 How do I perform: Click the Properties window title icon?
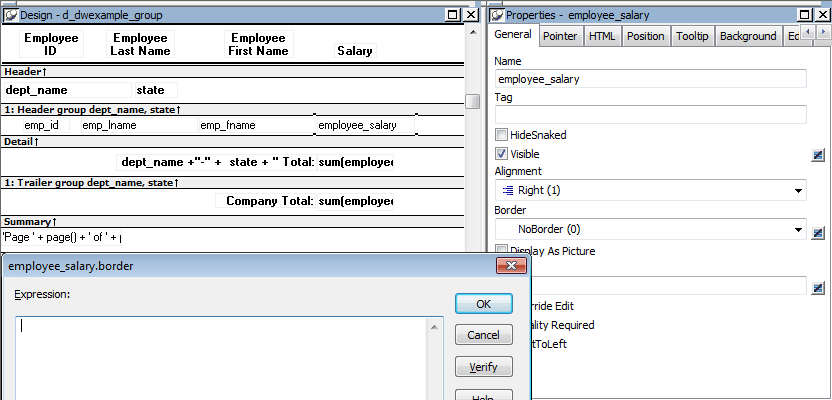coord(495,15)
